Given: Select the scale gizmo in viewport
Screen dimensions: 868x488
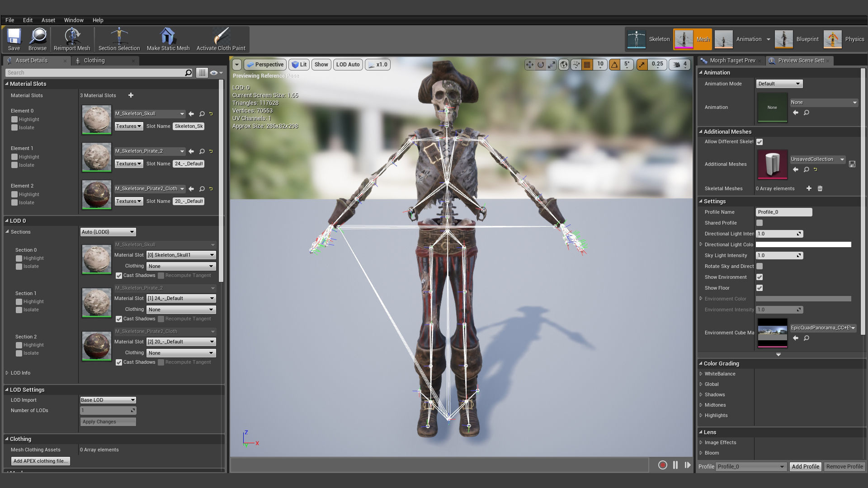Looking at the screenshot, I should pyautogui.click(x=552, y=65).
